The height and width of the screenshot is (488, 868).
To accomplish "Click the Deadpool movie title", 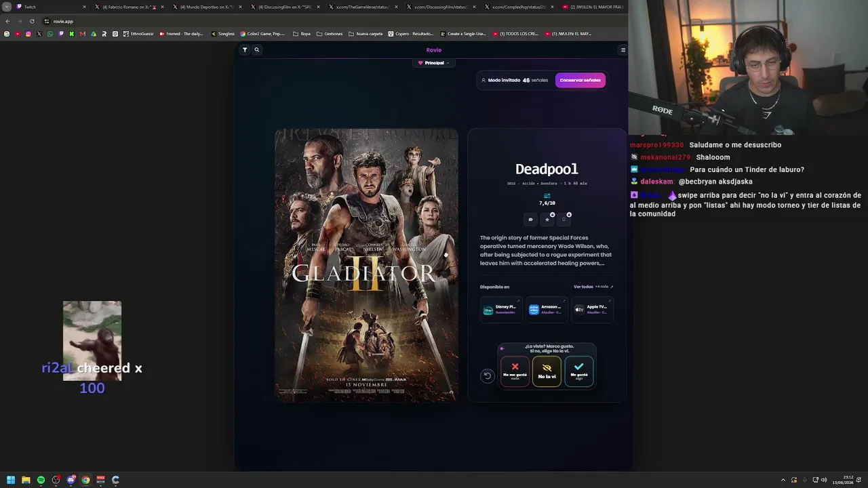I will 547,169.
